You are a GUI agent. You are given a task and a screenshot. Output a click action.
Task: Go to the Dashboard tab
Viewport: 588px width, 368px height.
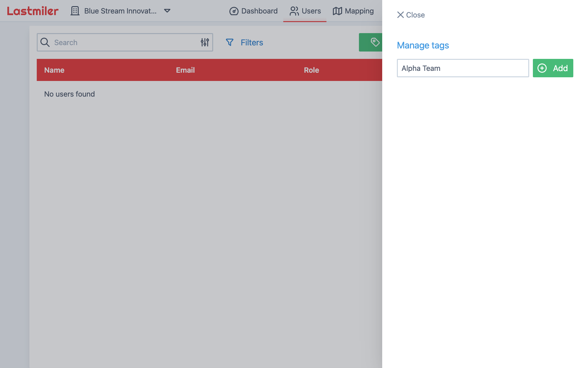click(x=254, y=11)
